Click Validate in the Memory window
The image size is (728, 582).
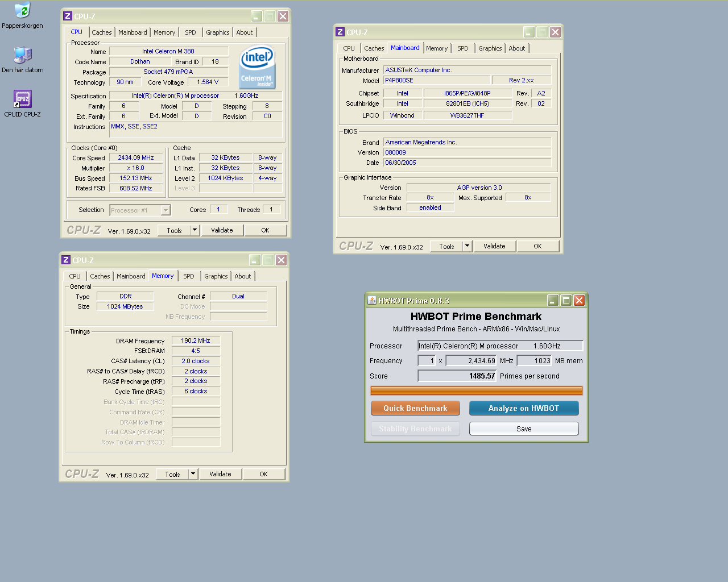pyautogui.click(x=220, y=474)
